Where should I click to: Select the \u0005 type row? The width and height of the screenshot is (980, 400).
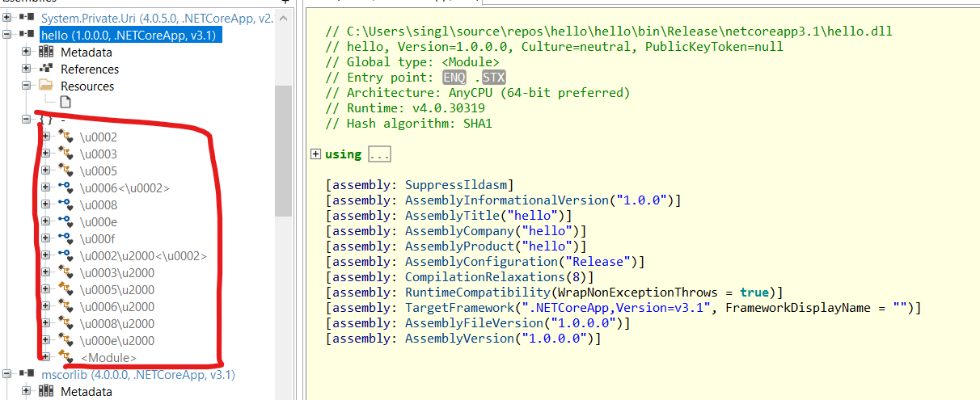(99, 171)
